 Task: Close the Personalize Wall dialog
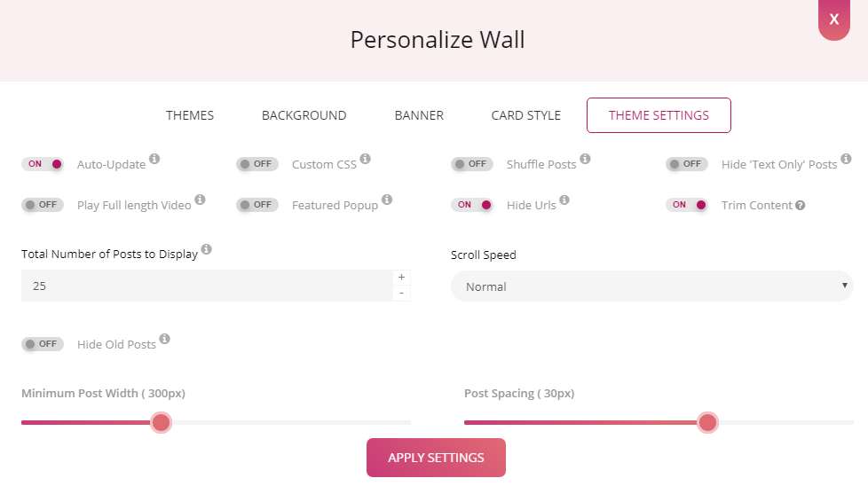pyautogui.click(x=833, y=19)
